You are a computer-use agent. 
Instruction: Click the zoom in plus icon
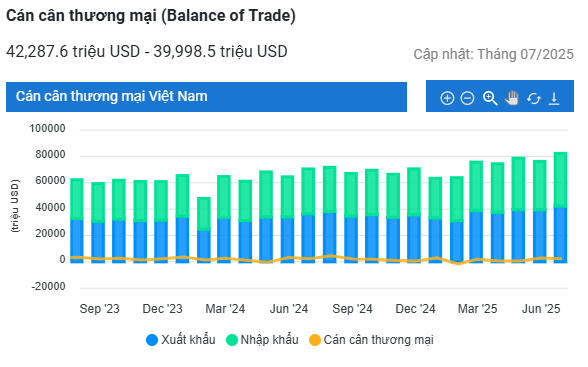447,98
